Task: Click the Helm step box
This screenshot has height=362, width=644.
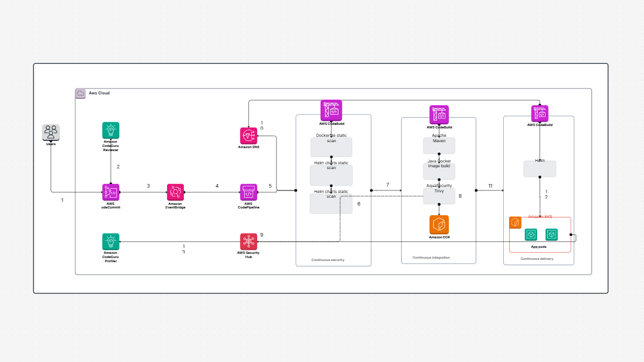Action: click(x=540, y=169)
